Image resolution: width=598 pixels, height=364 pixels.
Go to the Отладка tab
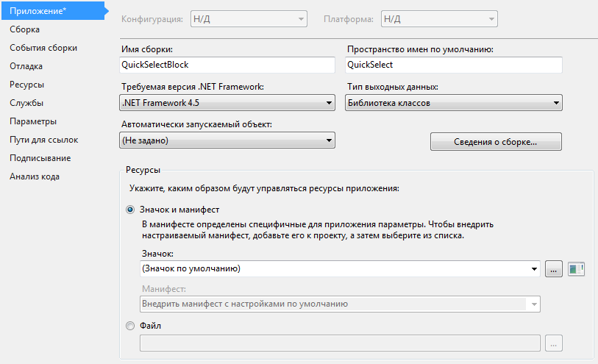click(x=26, y=66)
